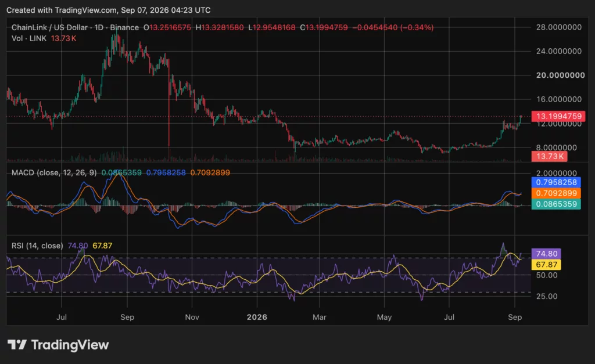Click the teal 0.0865359 histogram axis tag

pos(556,204)
